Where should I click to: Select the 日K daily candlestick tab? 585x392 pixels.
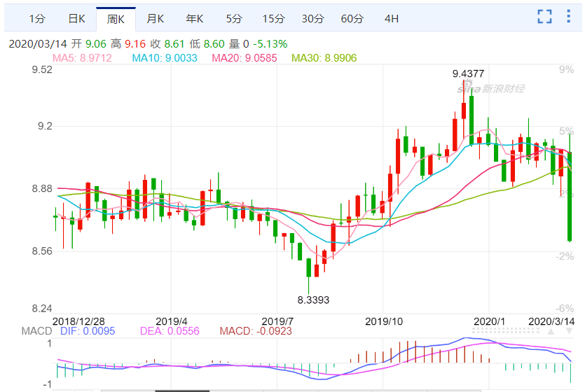point(76,18)
